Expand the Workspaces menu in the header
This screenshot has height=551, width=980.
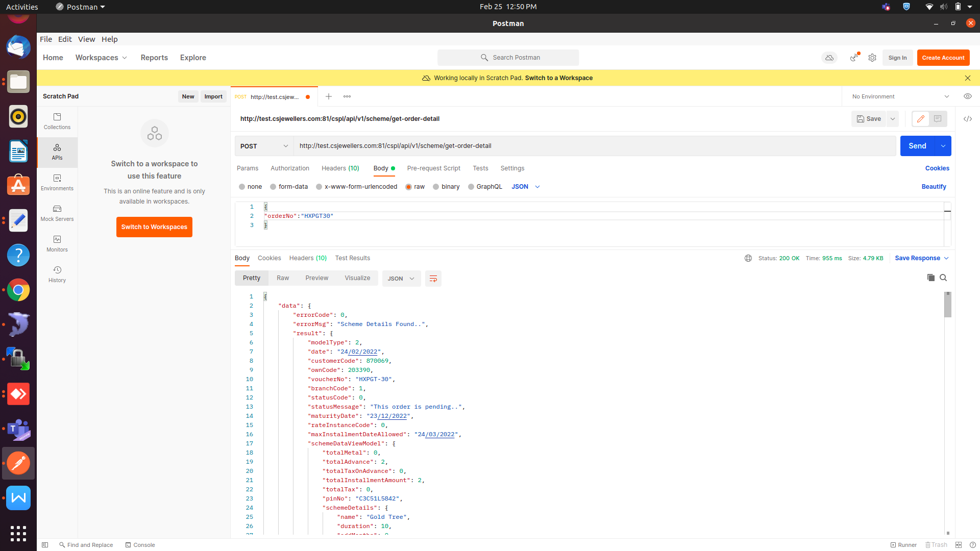click(x=101, y=58)
